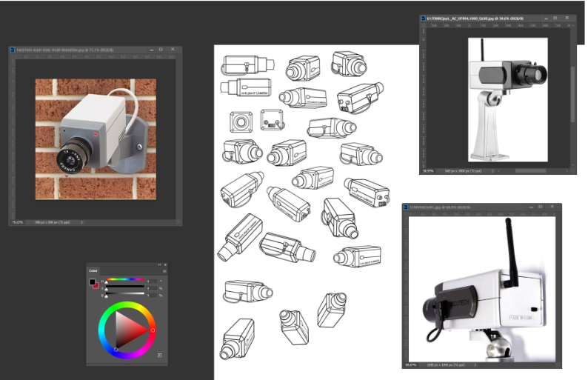Close the Color panel
Image resolution: width=588 pixels, height=380 pixels.
[x=165, y=264]
